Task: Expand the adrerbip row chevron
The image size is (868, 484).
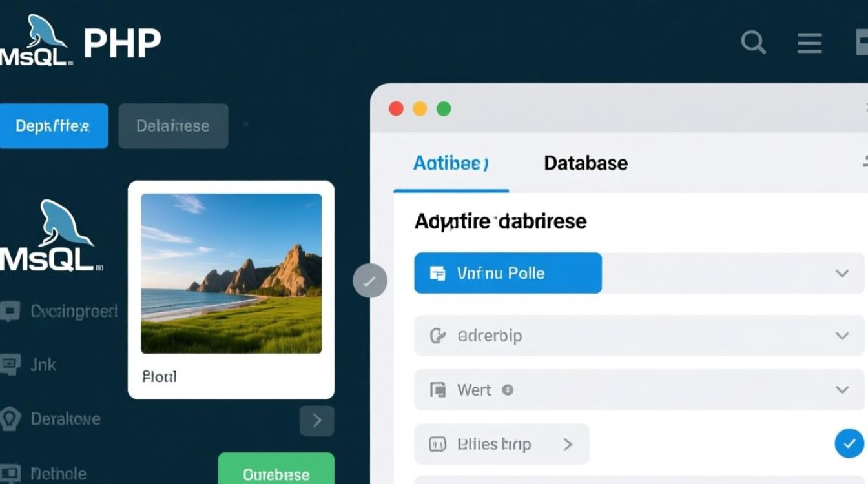Action: click(x=842, y=336)
